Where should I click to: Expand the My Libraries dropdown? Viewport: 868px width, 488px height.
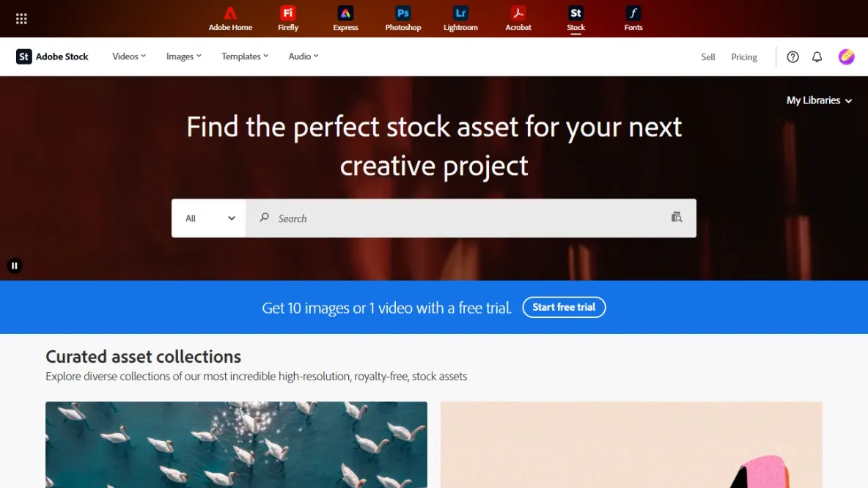tap(819, 100)
